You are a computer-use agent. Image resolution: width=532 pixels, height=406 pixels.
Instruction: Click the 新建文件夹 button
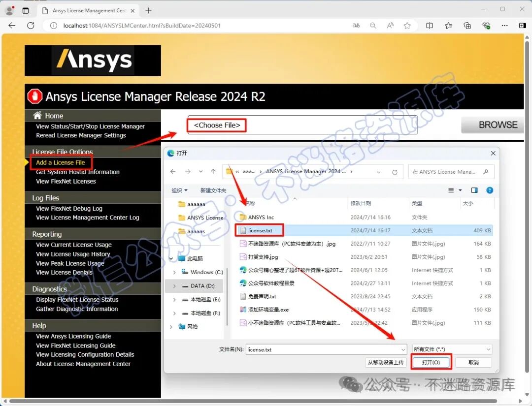coord(213,190)
